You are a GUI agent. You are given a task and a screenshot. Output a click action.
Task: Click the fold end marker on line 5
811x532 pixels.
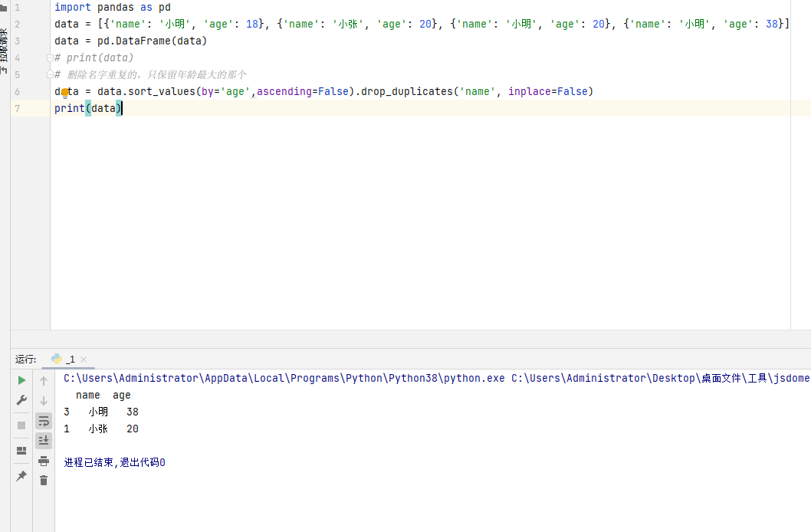click(x=50, y=74)
